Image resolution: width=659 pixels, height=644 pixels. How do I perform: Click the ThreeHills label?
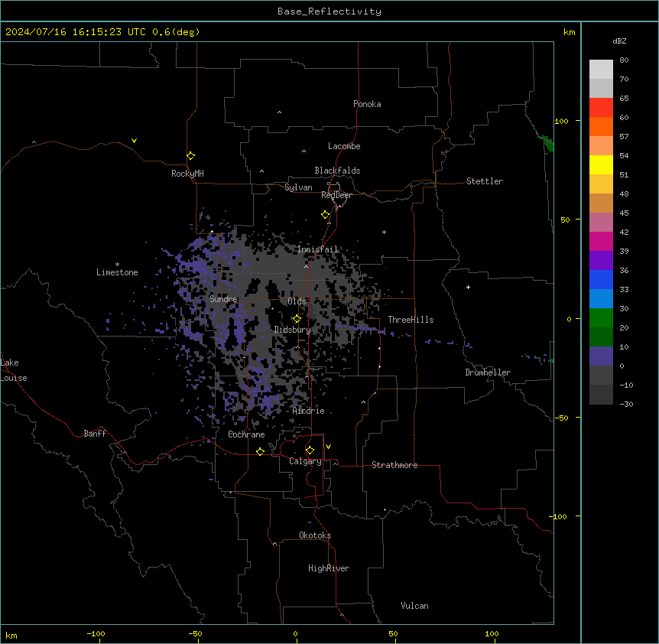pos(411,320)
